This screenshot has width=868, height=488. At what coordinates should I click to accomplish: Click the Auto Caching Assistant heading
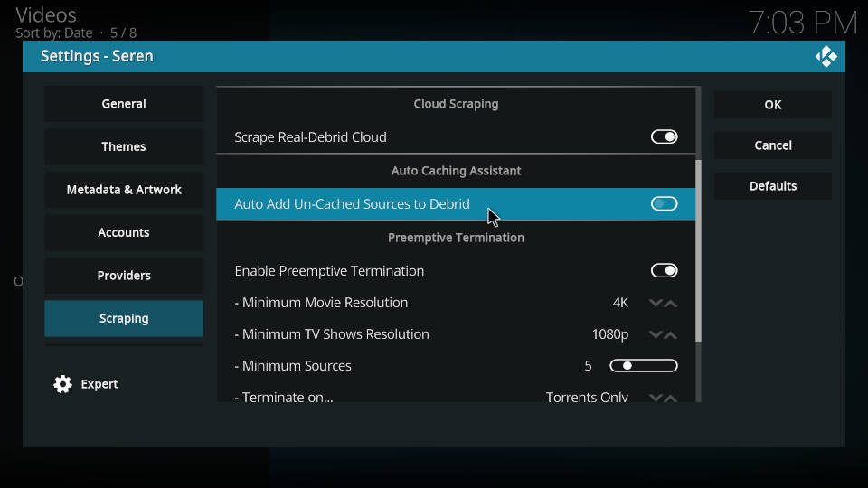[456, 171]
